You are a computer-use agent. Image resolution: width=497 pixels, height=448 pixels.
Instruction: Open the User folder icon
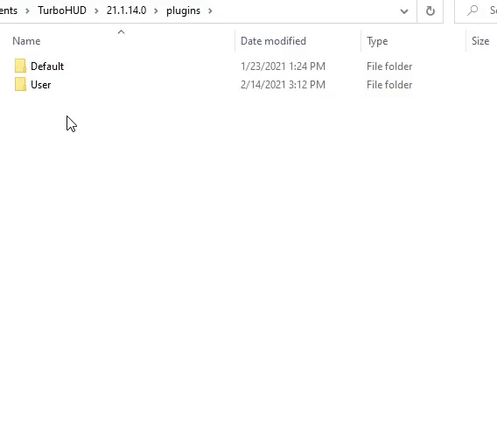20,85
